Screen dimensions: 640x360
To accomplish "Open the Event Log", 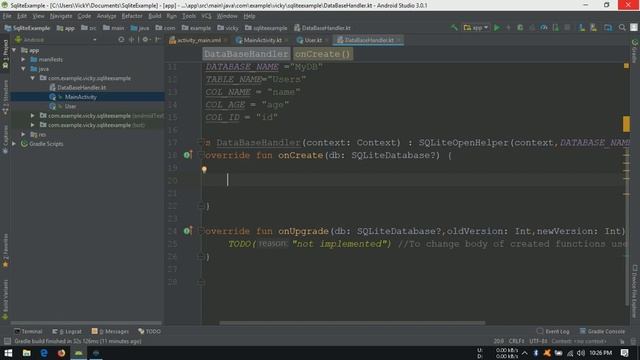I will [553, 331].
